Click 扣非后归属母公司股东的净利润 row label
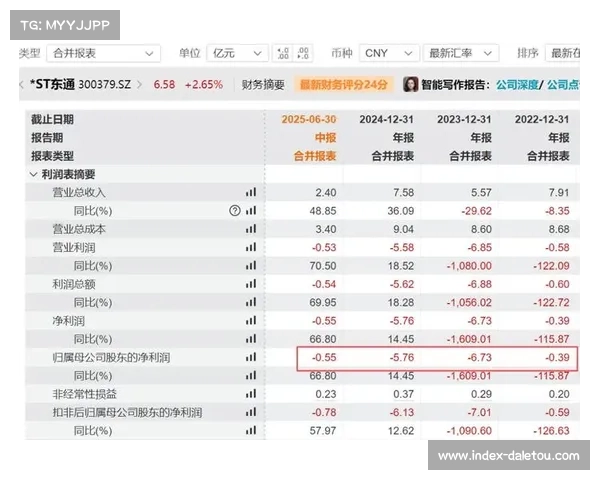600x480 pixels. 127,412
